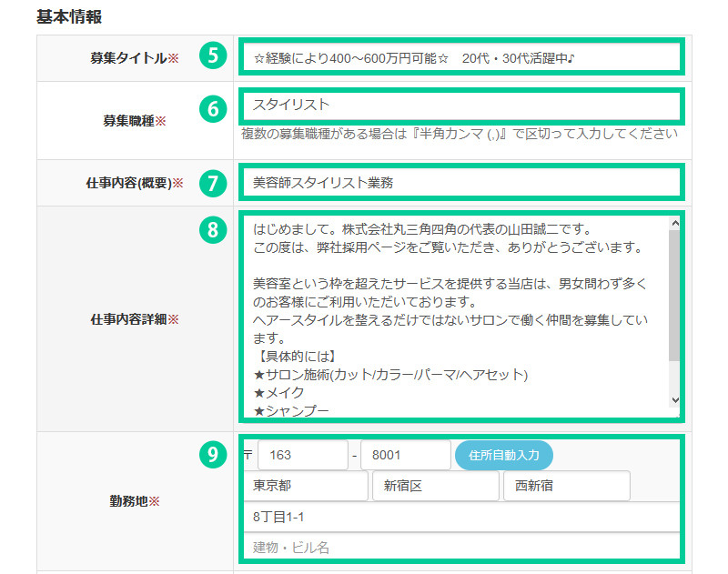Select the 仕事内容(概要) input box
The height and width of the screenshot is (574, 728).
[460, 183]
